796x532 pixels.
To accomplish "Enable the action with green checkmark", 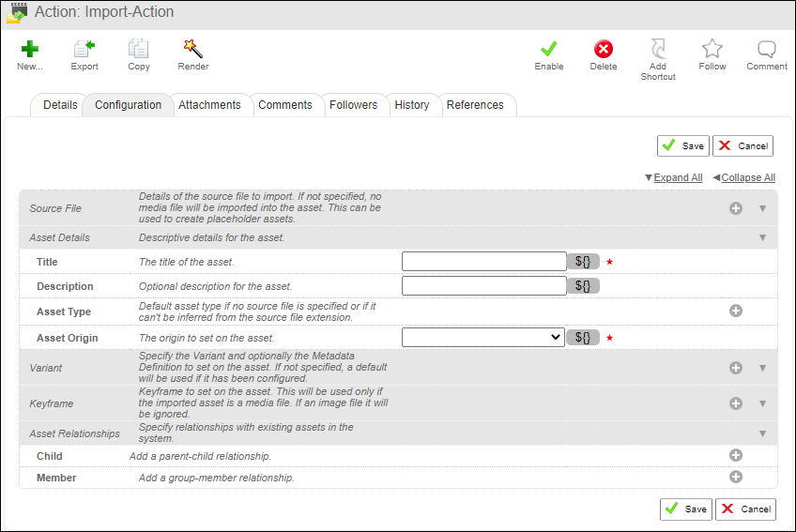I will coord(549,51).
